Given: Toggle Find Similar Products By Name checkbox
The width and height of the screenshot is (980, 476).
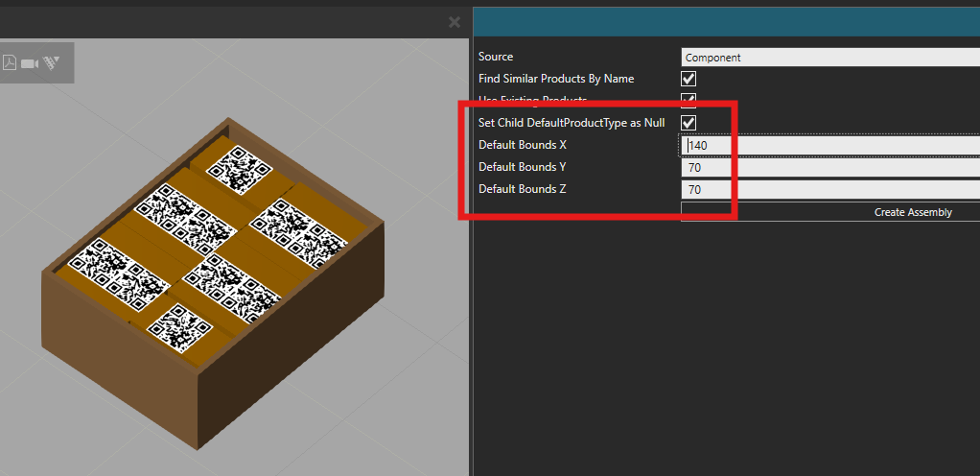Looking at the screenshot, I should click(x=688, y=79).
